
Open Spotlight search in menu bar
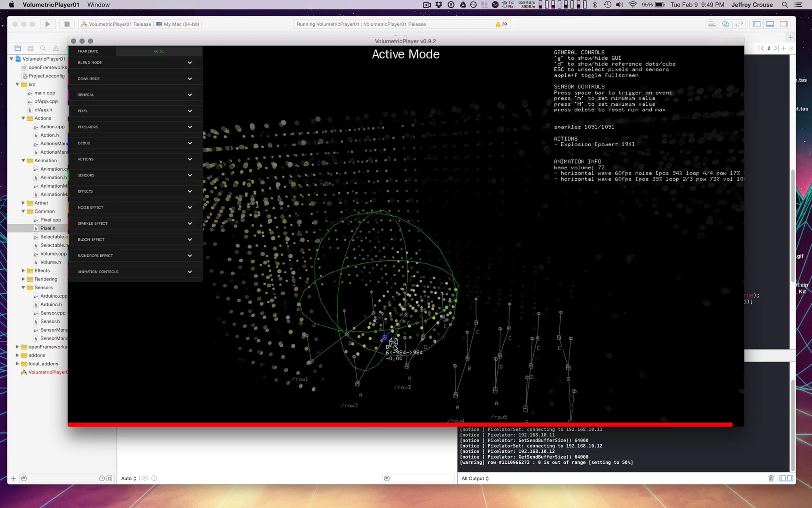click(785, 5)
